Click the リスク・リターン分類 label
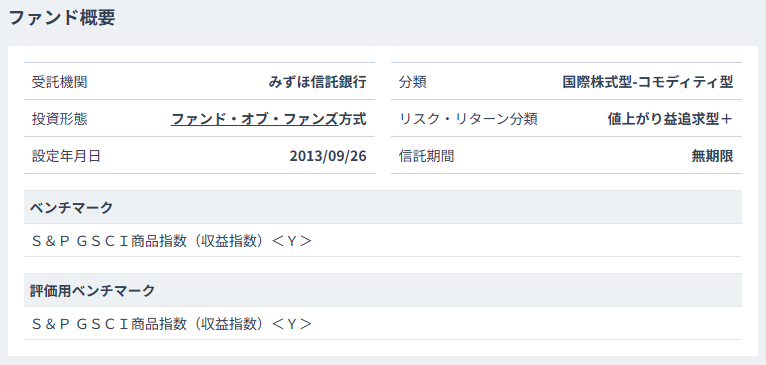 pyautogui.click(x=468, y=119)
